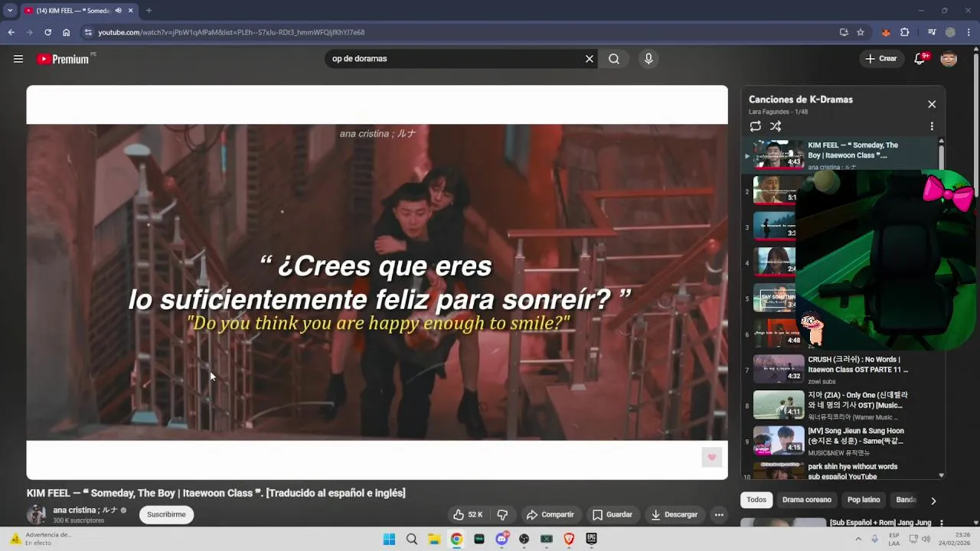980x551 pixels.
Task: Share the video via Compartir
Action: 550,515
